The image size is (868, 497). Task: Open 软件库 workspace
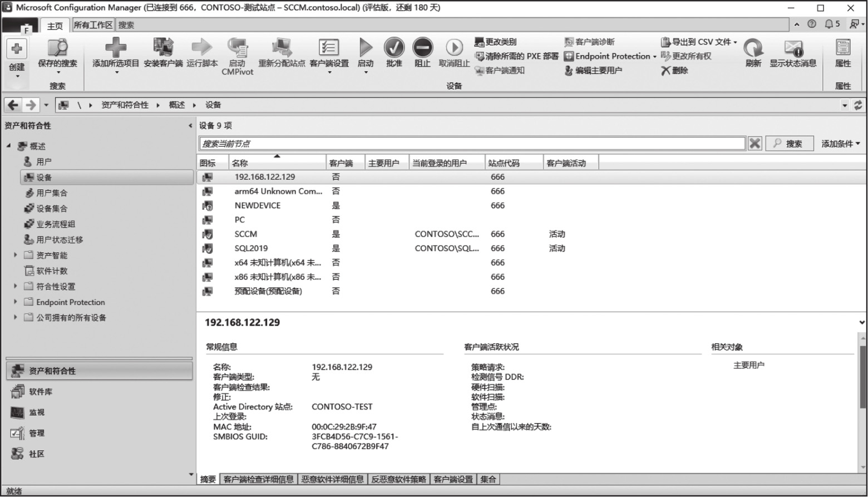pos(100,392)
